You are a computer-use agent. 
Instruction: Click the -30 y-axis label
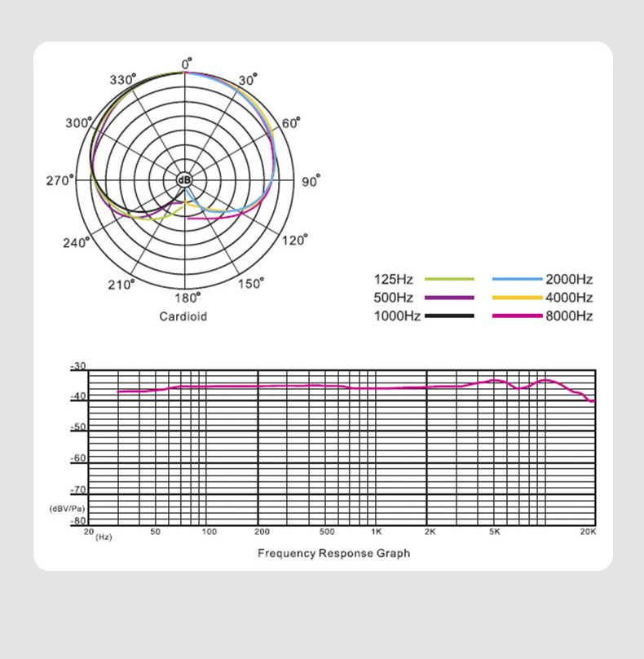point(78,365)
